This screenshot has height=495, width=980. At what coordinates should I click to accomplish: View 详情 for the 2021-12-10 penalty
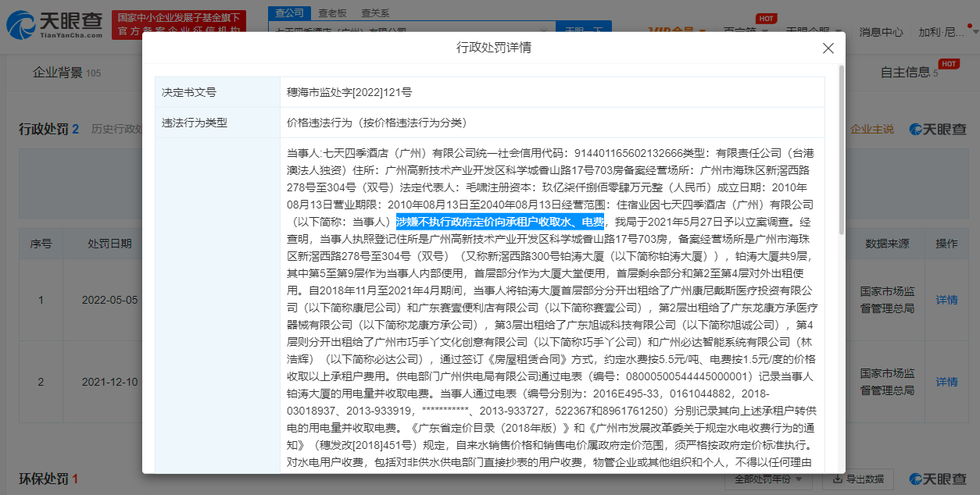pos(946,382)
